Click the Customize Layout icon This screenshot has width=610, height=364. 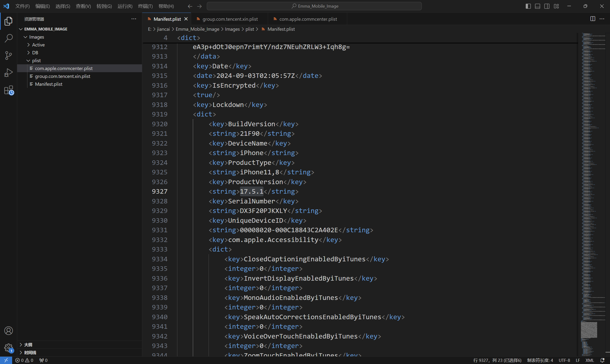[x=556, y=6]
